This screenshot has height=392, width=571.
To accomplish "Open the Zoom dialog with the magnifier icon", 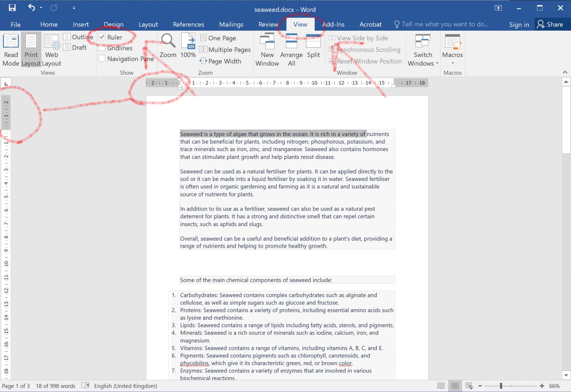I will (x=168, y=47).
